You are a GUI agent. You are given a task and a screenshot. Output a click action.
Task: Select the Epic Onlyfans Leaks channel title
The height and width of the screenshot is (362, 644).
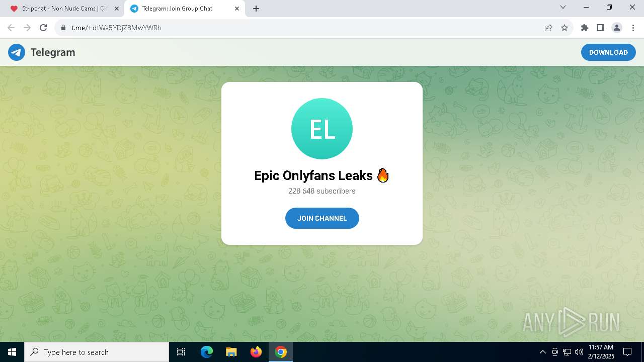pyautogui.click(x=322, y=175)
